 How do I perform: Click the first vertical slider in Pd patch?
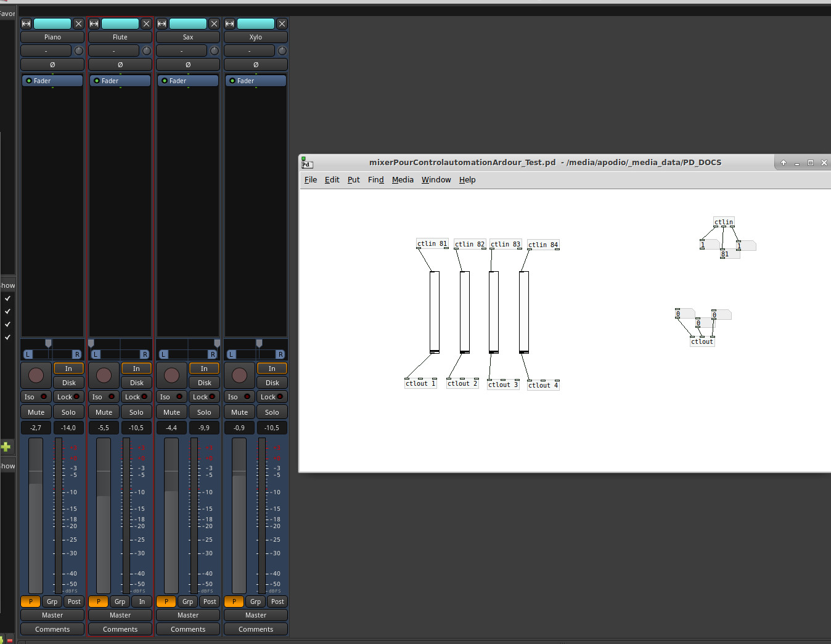pos(435,311)
